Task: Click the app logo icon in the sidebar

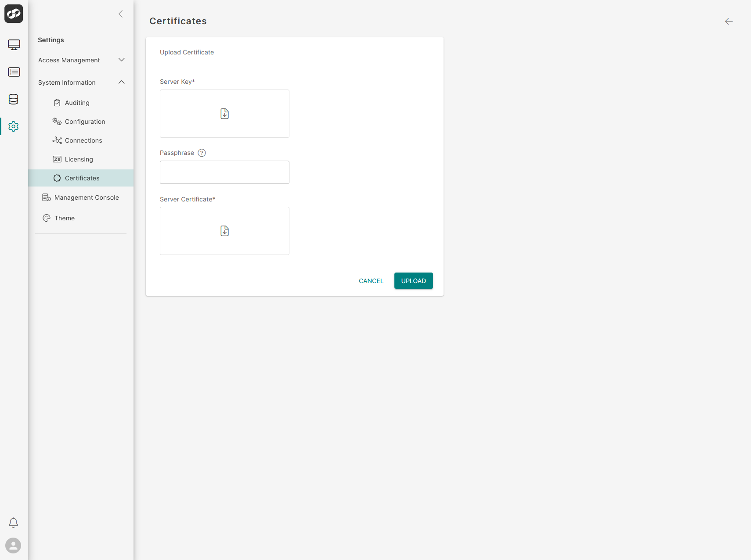Action: pos(14,14)
